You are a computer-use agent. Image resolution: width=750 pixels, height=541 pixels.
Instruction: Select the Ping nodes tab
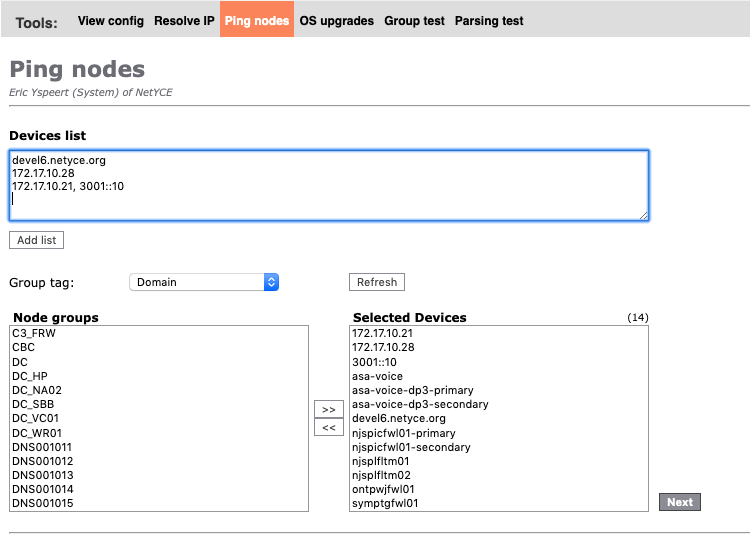click(x=257, y=20)
